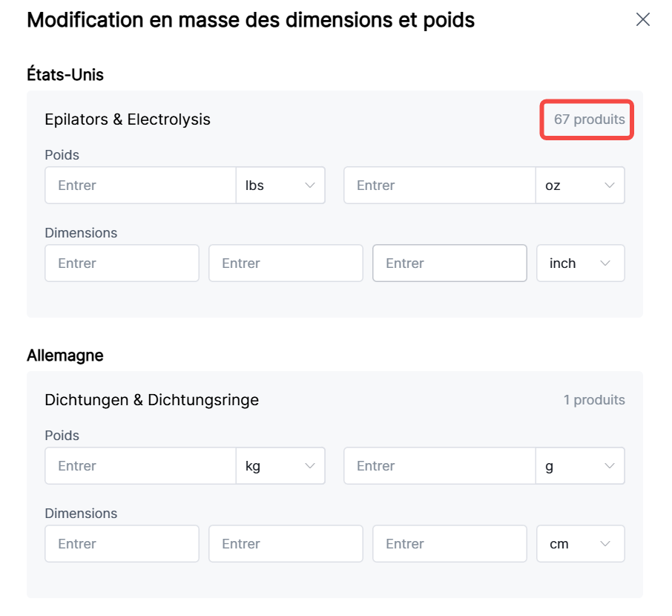Click the Epilators & Electrolysis category title
672x616 pixels.
128,119
